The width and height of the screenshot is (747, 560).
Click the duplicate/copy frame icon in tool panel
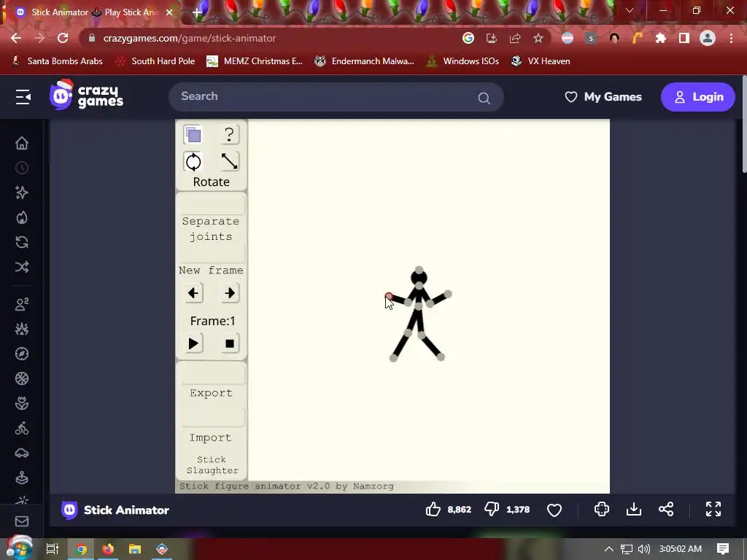click(193, 135)
